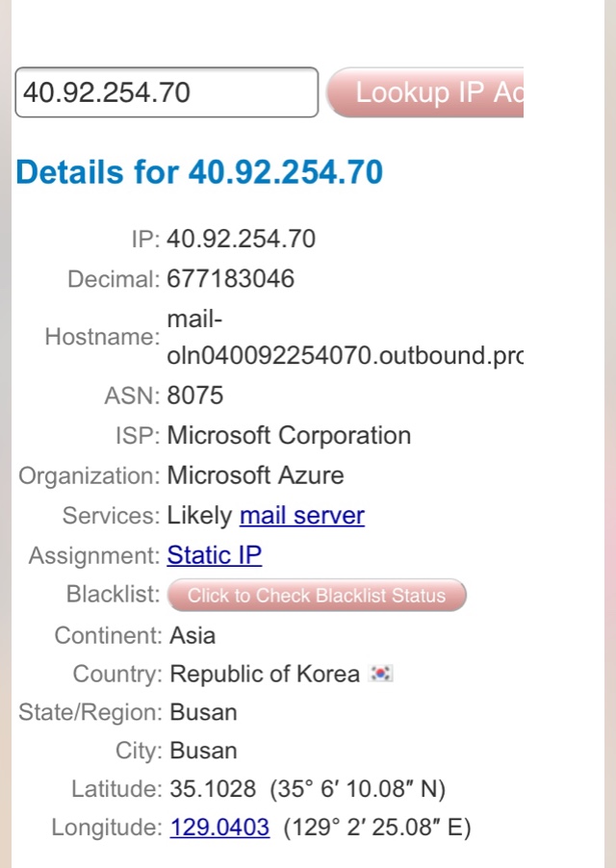Open the mail server link

pos(302,516)
